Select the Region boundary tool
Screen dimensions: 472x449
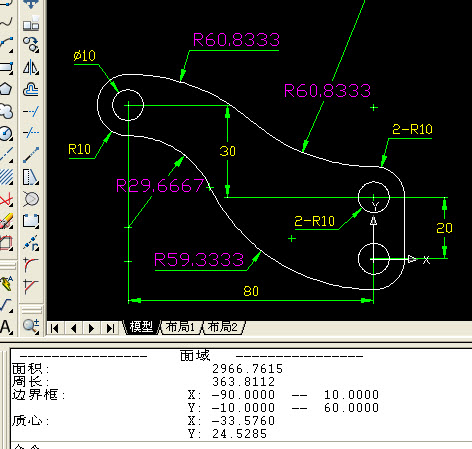(x=6, y=243)
